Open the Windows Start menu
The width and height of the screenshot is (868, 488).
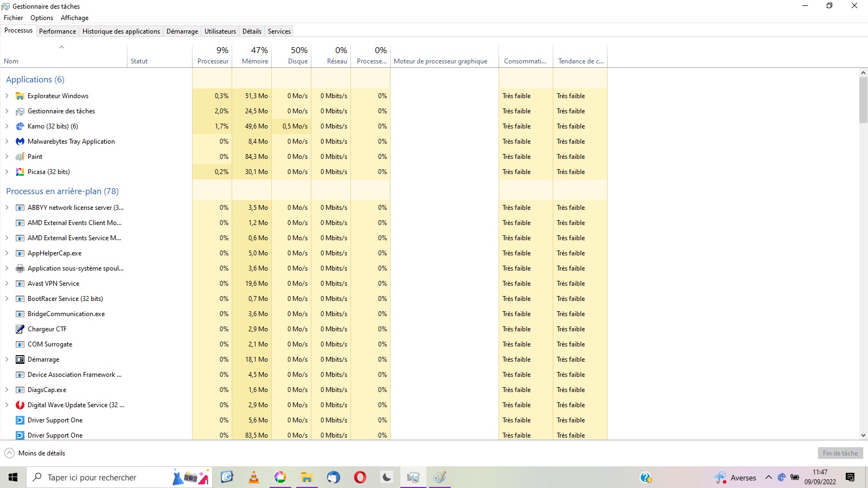[13, 477]
